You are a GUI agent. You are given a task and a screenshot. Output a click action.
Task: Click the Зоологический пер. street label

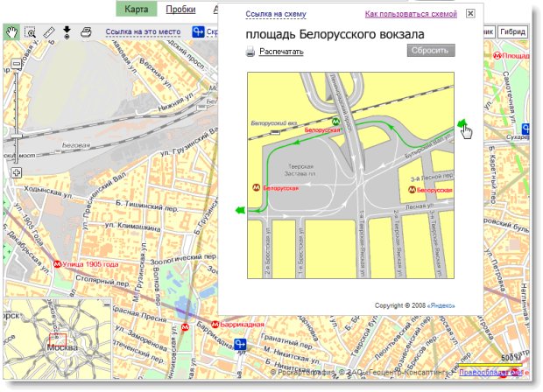(183, 260)
